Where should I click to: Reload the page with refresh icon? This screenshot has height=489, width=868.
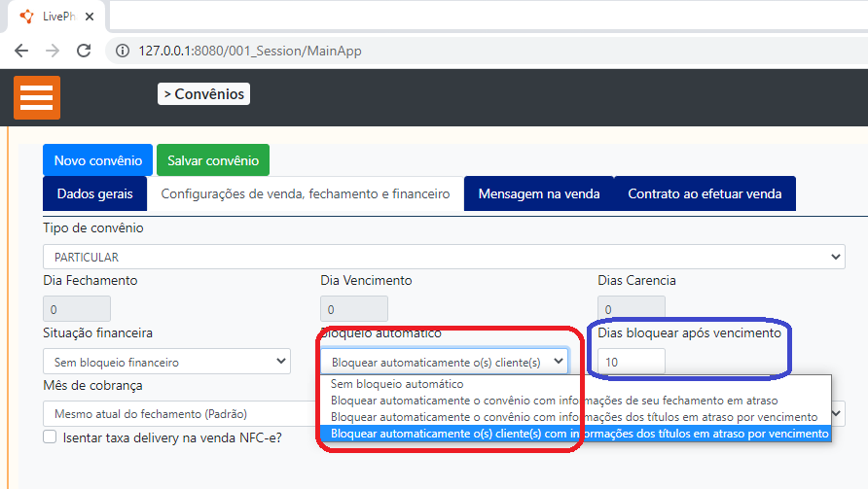(x=84, y=51)
